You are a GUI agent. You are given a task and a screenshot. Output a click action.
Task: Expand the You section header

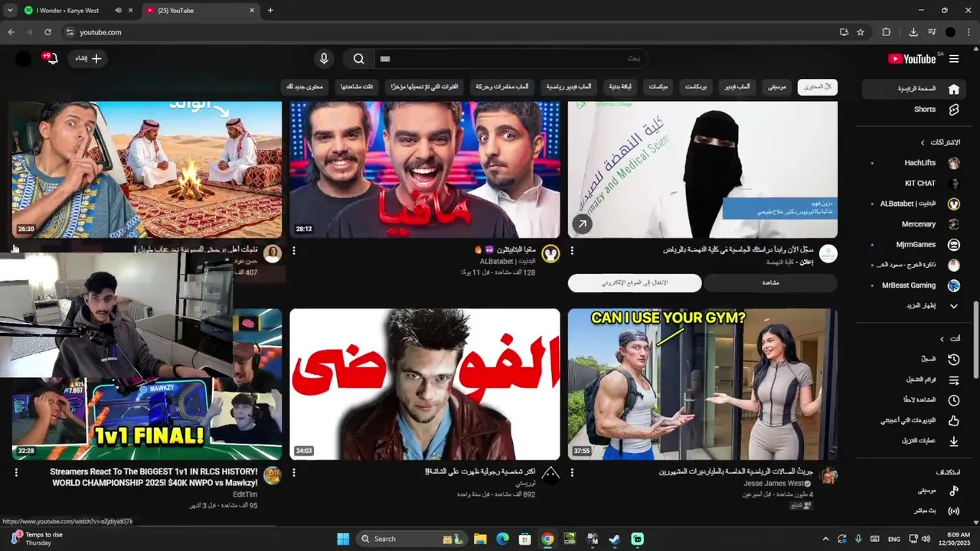(x=949, y=338)
